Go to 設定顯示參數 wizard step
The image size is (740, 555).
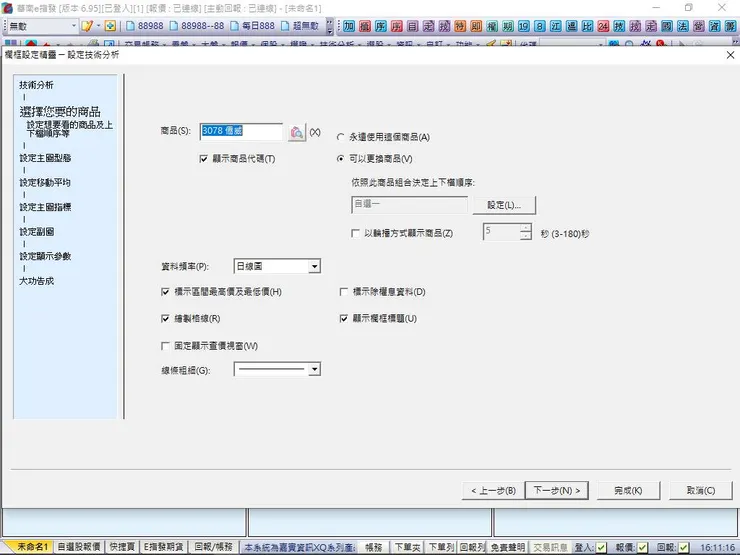tap(45, 256)
